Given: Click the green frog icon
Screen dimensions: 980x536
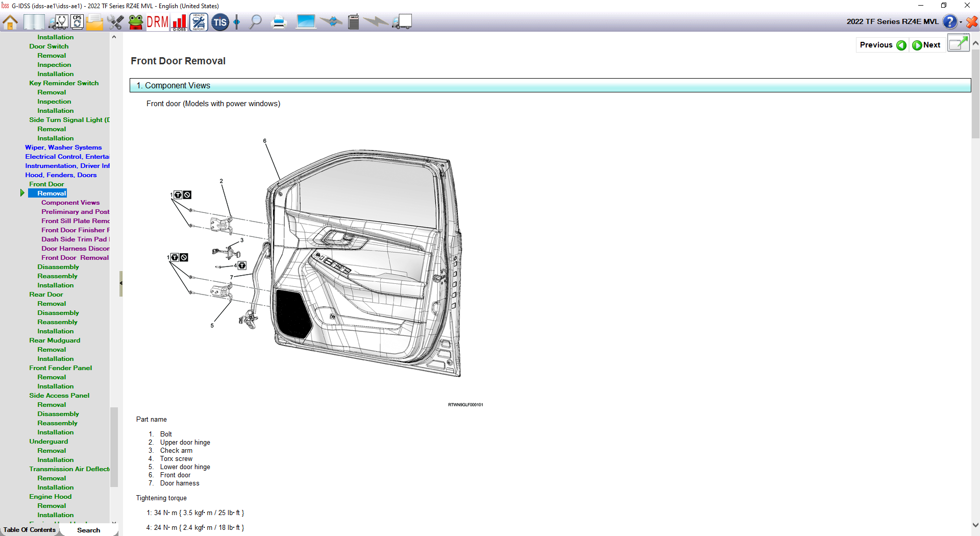Looking at the screenshot, I should click(x=136, y=22).
